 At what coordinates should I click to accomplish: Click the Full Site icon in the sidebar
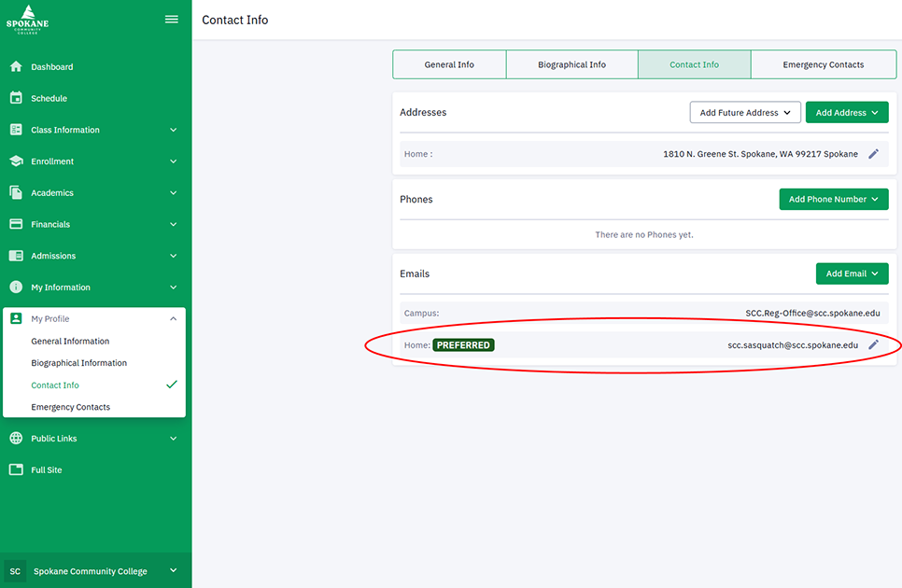click(16, 469)
